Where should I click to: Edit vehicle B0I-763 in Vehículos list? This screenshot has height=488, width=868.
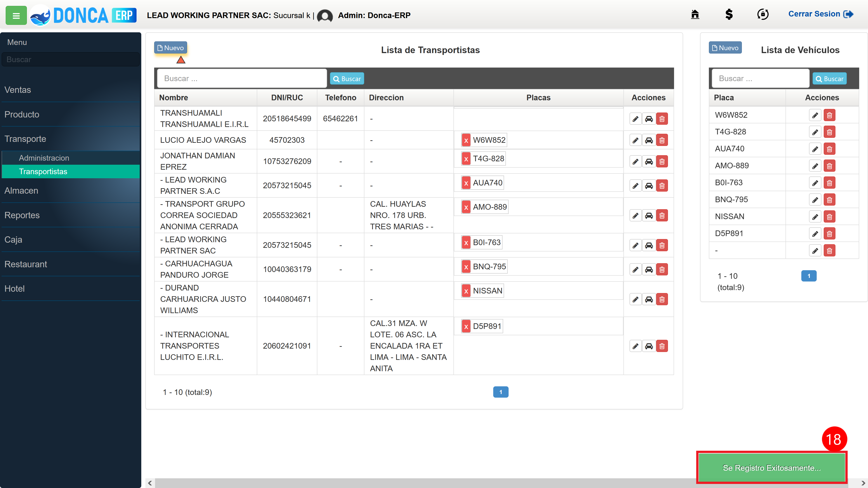[x=815, y=183]
